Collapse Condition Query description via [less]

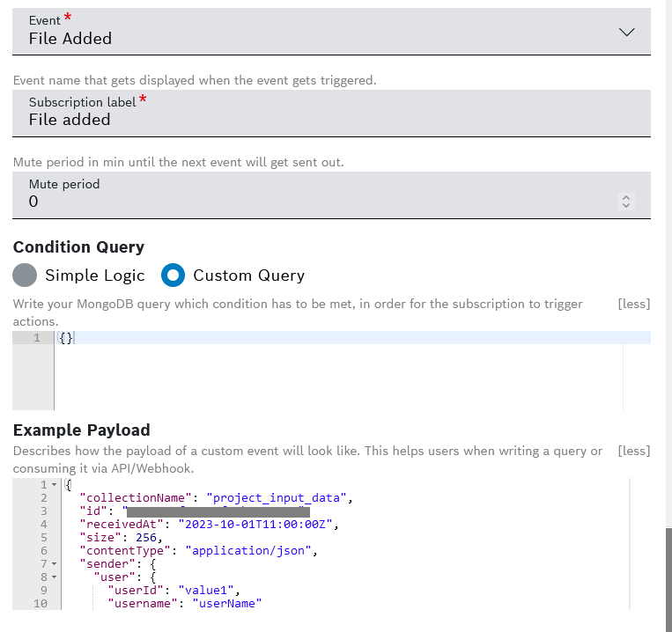[633, 304]
